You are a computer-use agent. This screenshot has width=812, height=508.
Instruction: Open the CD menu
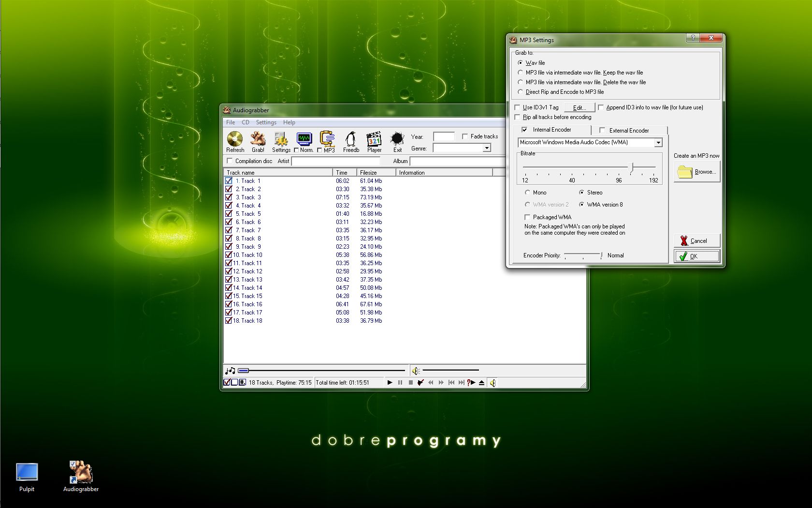tap(246, 122)
